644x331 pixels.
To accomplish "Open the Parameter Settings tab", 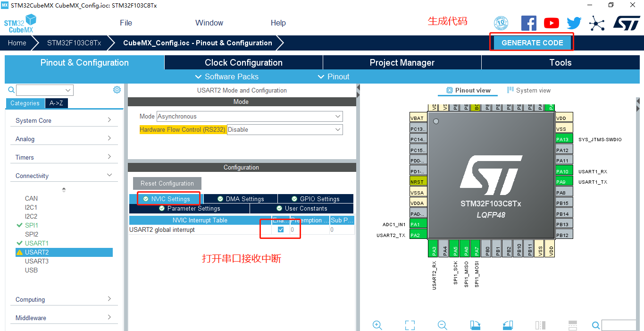I will [x=189, y=208].
